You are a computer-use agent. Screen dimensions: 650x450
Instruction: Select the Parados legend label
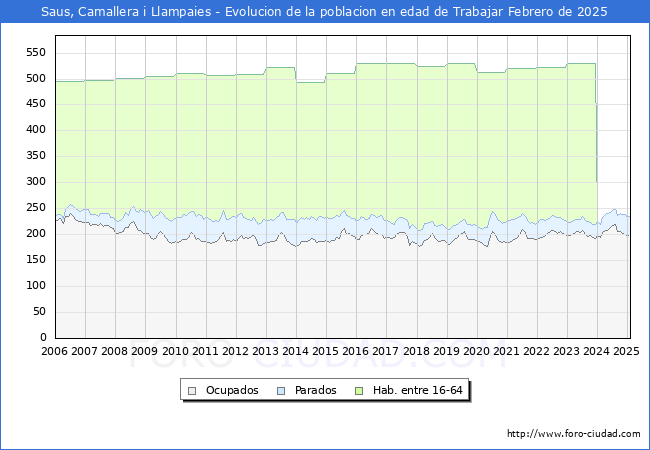click(x=315, y=390)
